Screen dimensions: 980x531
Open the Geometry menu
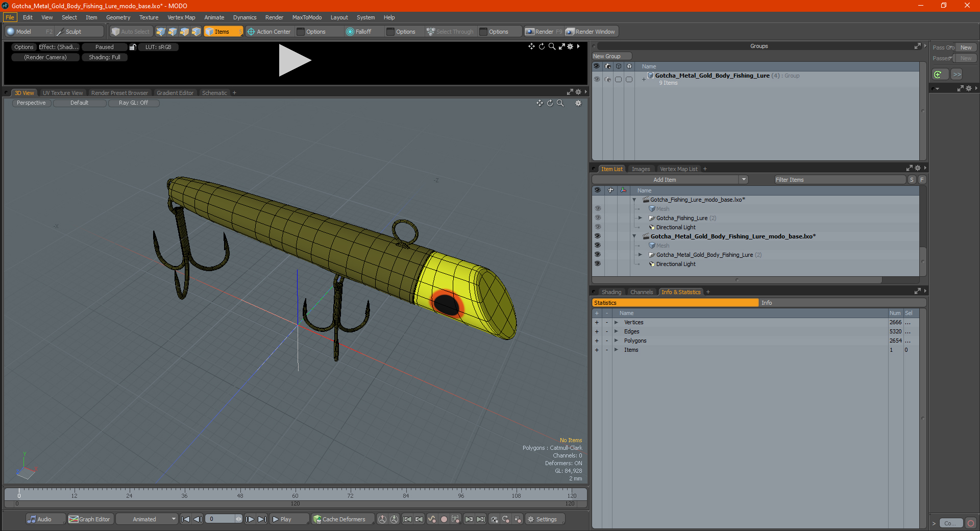(x=118, y=17)
